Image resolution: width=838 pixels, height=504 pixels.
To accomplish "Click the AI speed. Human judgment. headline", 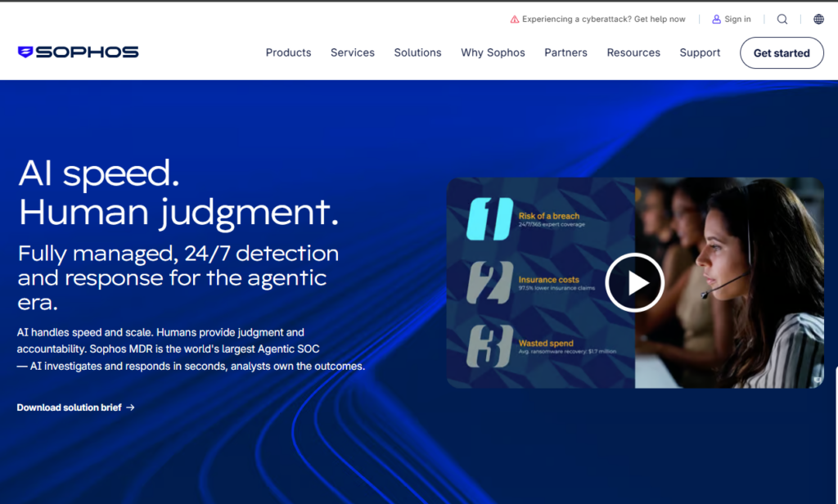I will click(x=178, y=192).
